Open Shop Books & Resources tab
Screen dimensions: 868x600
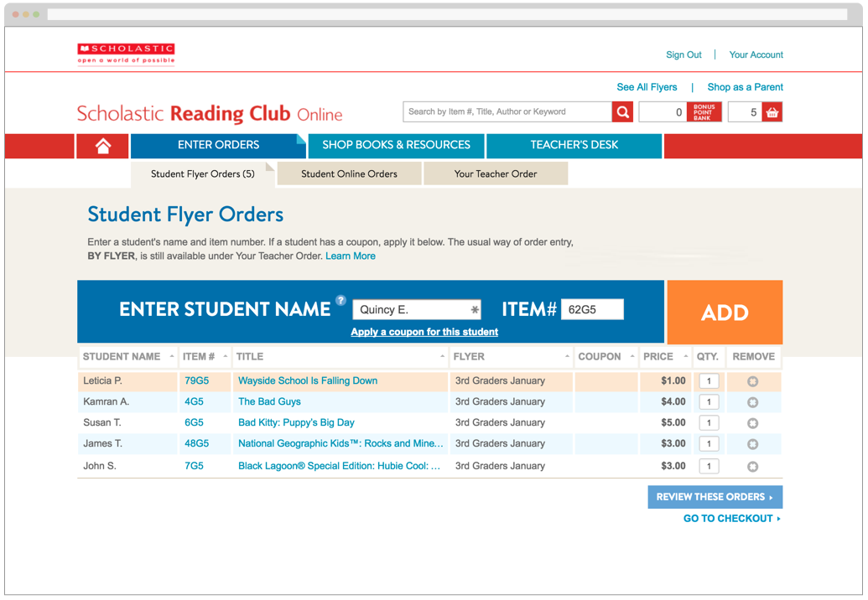click(397, 146)
